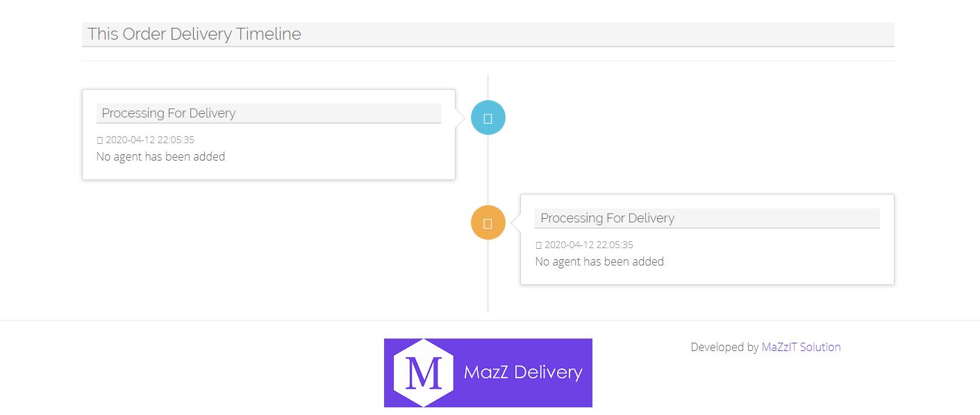Click the MazZ Delivery purple banner text
Viewport: 980px width, 415px height.
(x=523, y=373)
